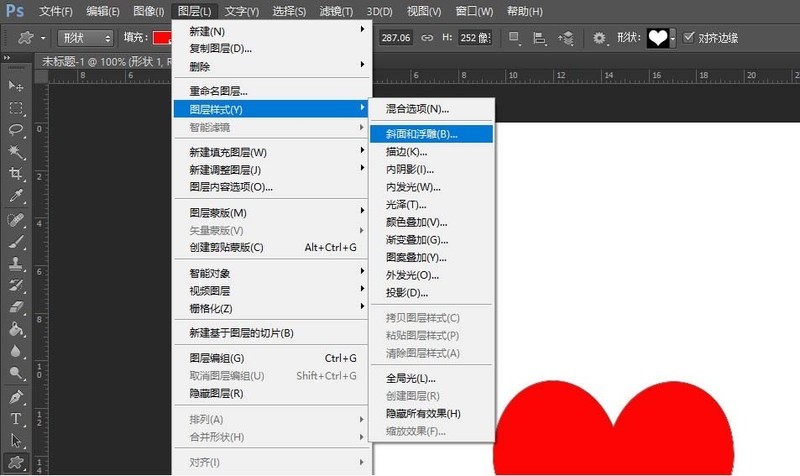
Task: Select the Crop tool
Action: click(x=16, y=174)
